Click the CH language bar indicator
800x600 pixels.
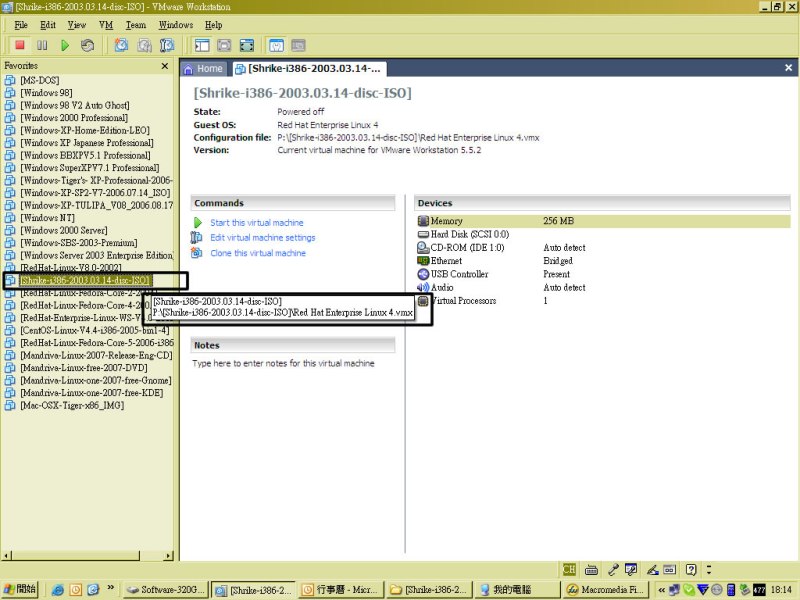coord(569,569)
